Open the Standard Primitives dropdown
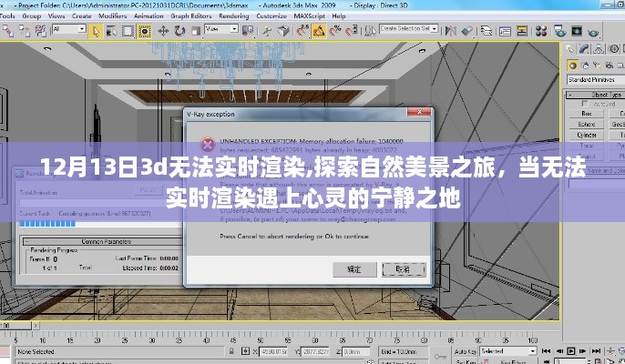Screen dimensions: 625x364 pos(596,80)
